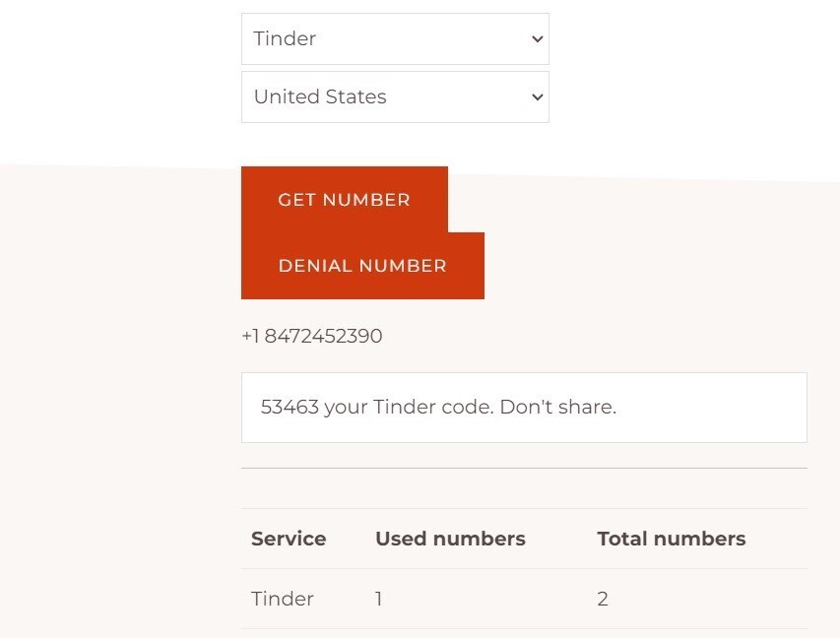Click the Tinder verification code message box
Screen dimensions: 840x638
coord(524,407)
